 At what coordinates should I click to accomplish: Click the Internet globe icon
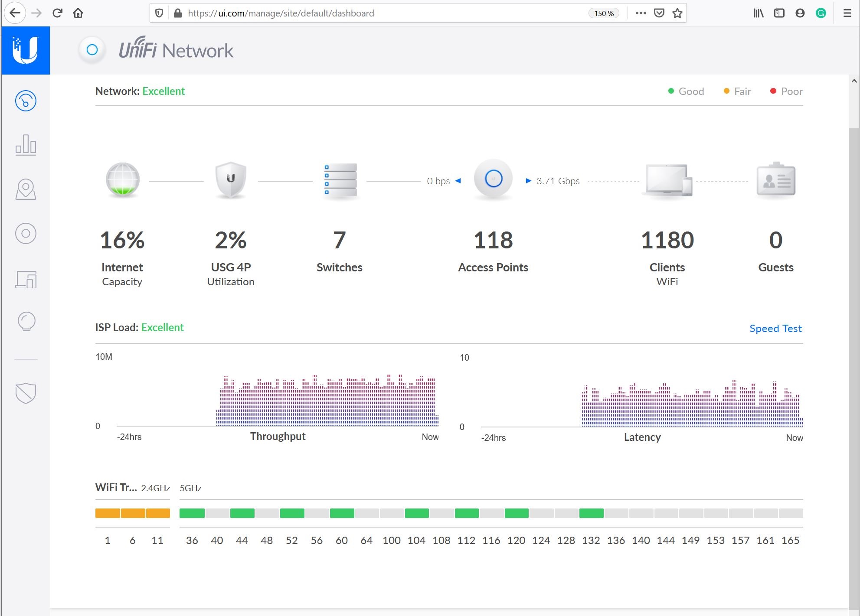click(x=123, y=180)
